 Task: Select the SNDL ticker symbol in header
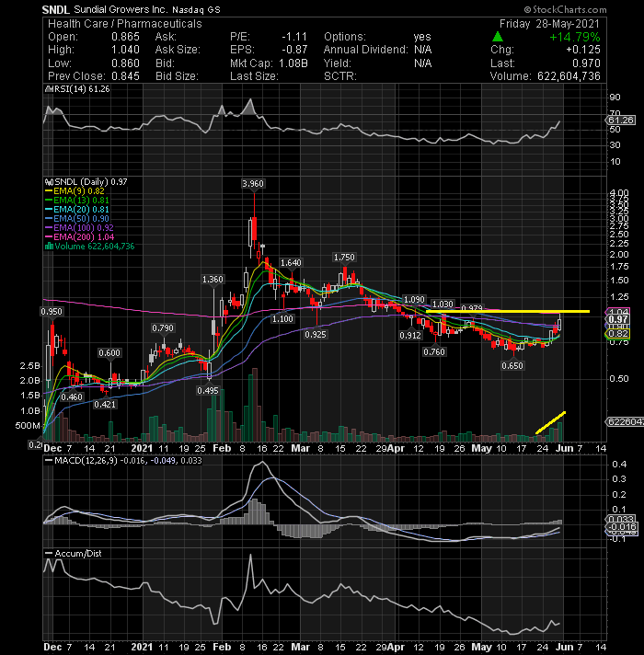point(56,9)
